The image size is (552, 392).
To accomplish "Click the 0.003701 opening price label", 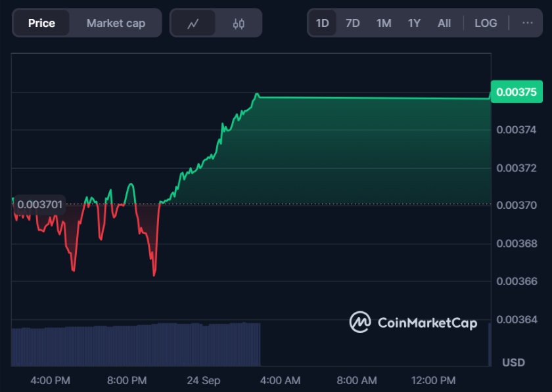I will [40, 204].
